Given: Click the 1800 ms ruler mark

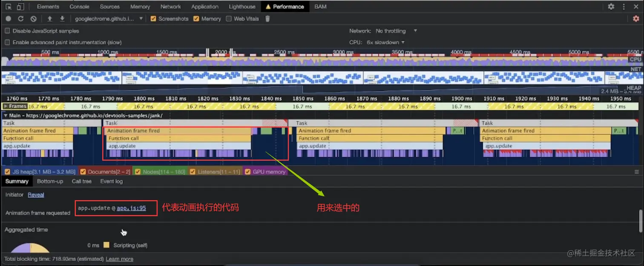Looking at the screenshot, I should (144, 98).
